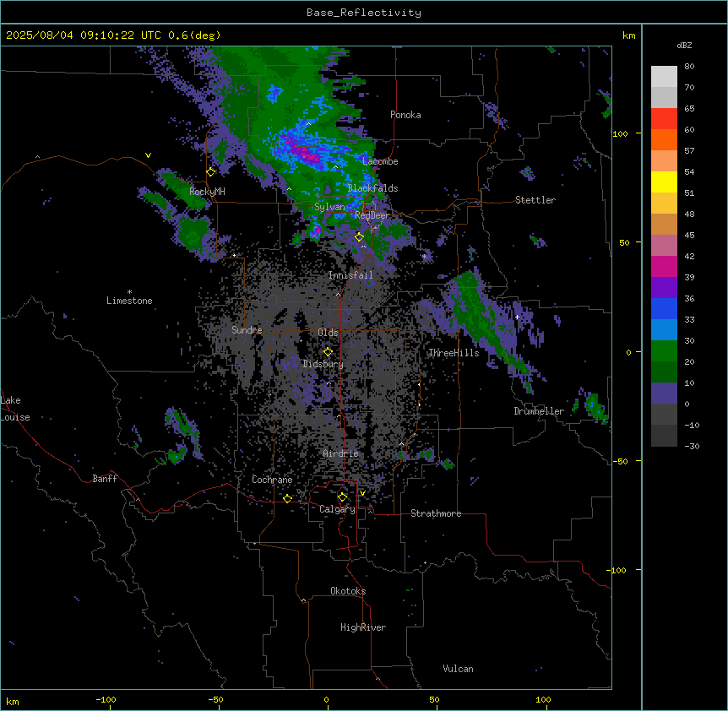The width and height of the screenshot is (728, 711).
Task: Click the Innisfail label
Action: click(350, 275)
